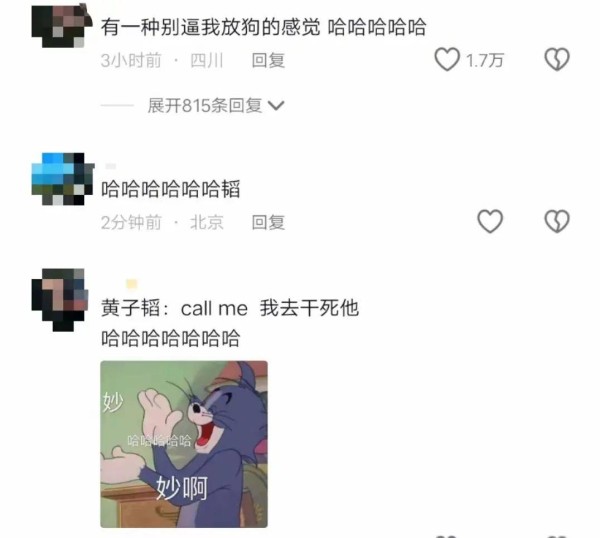The image size is (600, 538).
Task: Select the 1.7万 like count
Action: [x=484, y=60]
